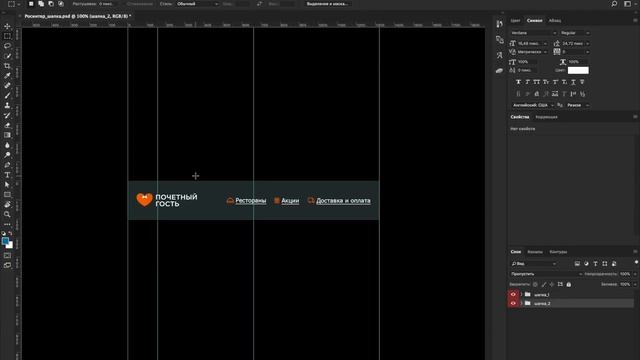Click the Select and Mask button
640x360 pixels.
[x=328, y=4]
